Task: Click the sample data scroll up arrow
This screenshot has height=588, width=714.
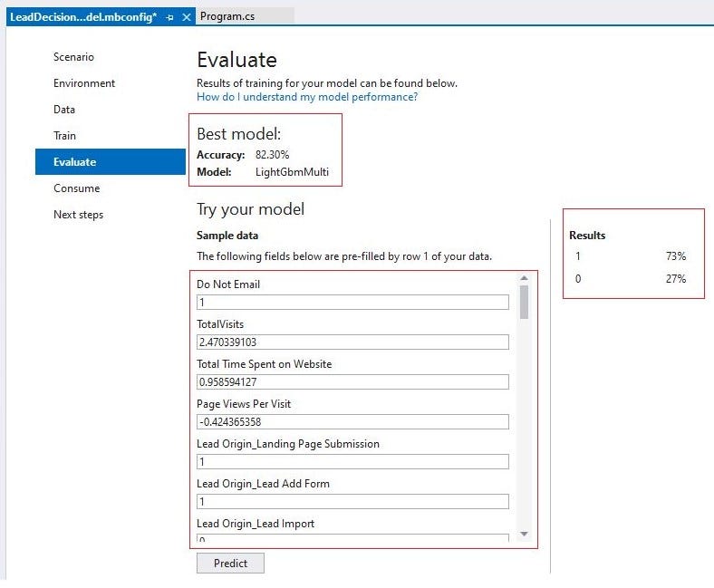Action: point(524,278)
